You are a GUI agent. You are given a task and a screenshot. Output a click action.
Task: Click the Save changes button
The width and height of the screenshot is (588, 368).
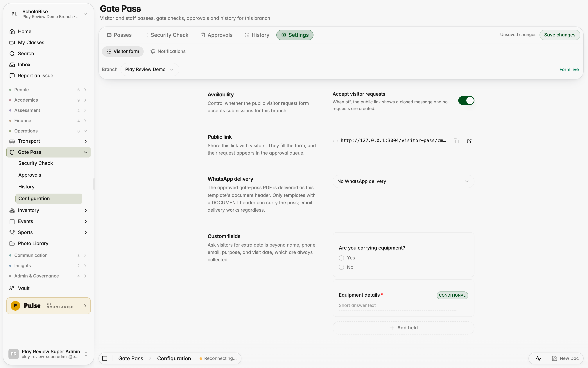pos(560,35)
